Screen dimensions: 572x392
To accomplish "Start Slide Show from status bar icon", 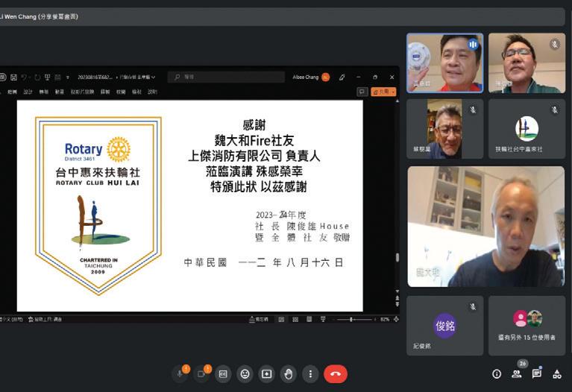I will point(323,320).
